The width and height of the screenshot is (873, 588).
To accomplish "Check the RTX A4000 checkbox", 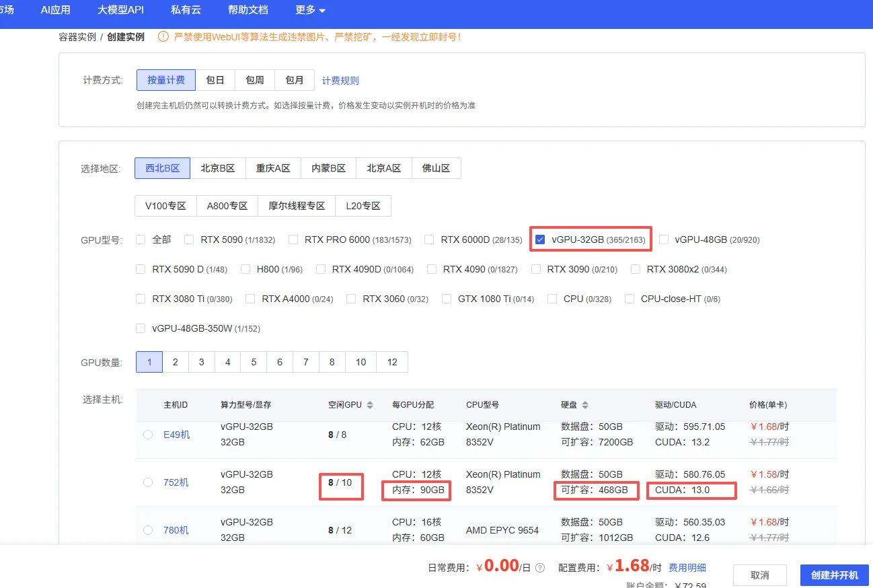I will [250, 299].
